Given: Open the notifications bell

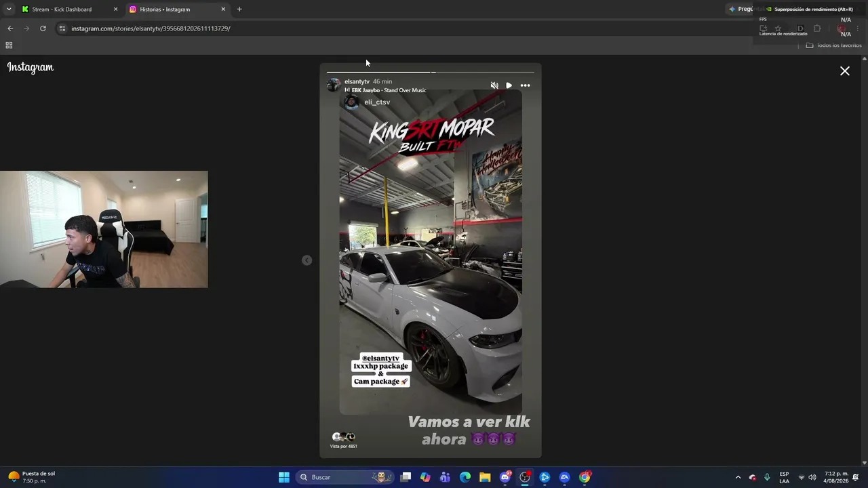Looking at the screenshot, I should click(856, 477).
